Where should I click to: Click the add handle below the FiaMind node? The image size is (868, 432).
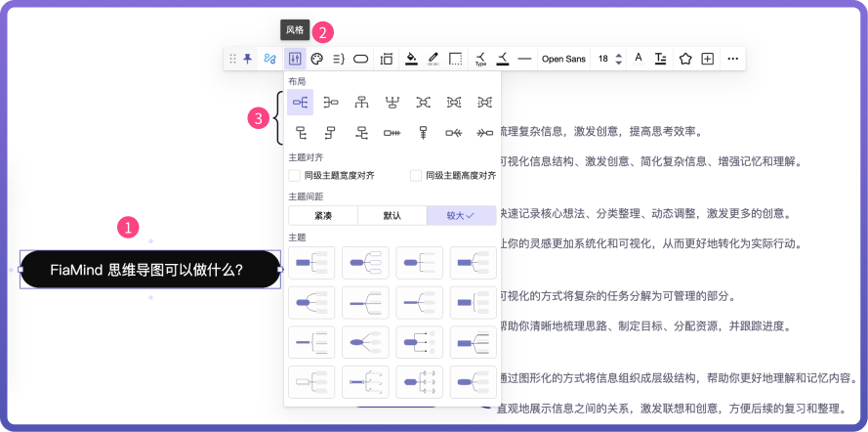coord(150,297)
